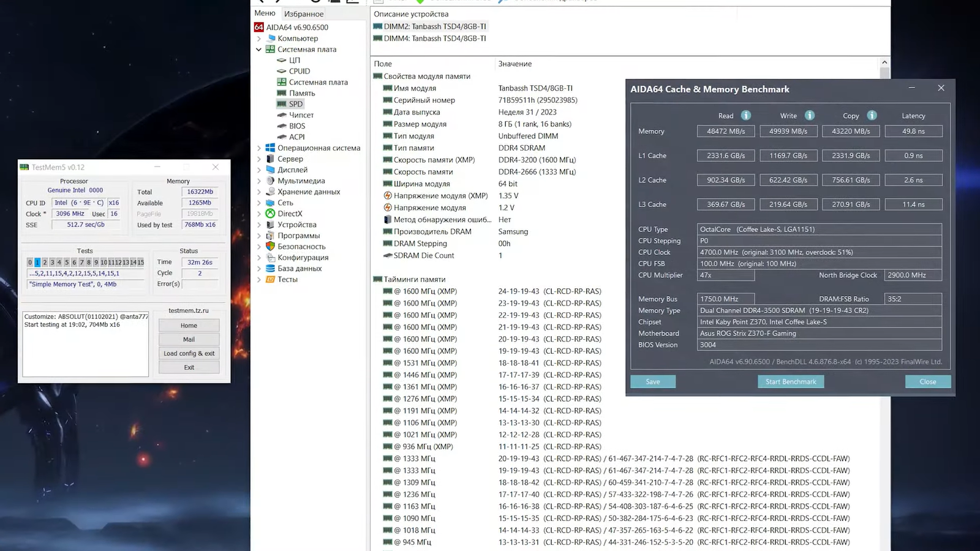The width and height of the screenshot is (980, 551).
Task: Switch to the Меню tab
Action: [265, 13]
